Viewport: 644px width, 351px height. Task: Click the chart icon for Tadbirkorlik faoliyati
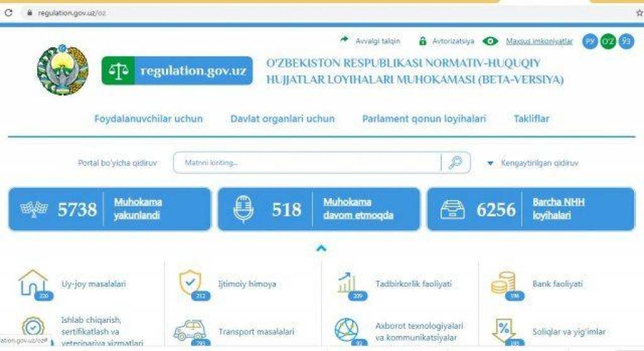(346, 283)
